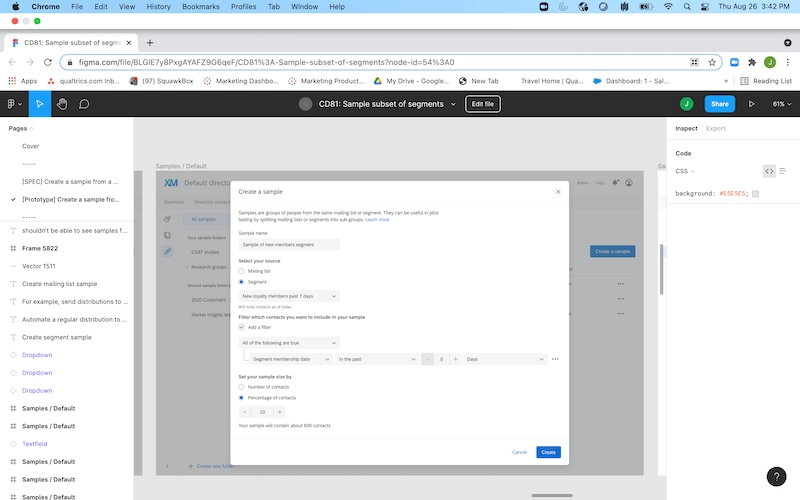Switch code view to table list icon

[x=783, y=171]
